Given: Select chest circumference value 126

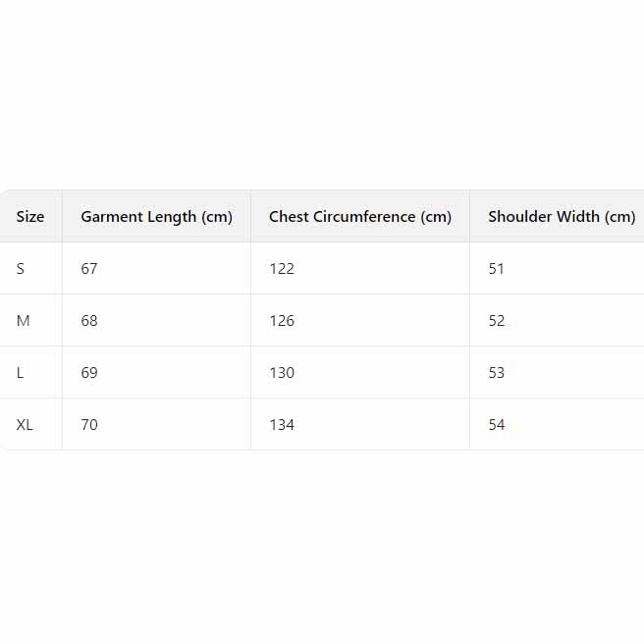Looking at the screenshot, I should coord(282,321).
